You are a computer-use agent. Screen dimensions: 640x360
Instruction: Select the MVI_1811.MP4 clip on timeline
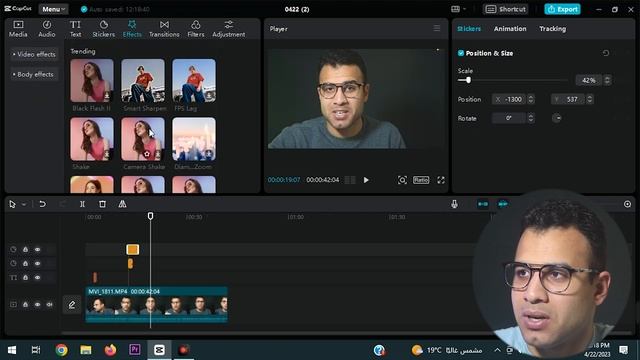point(157,304)
